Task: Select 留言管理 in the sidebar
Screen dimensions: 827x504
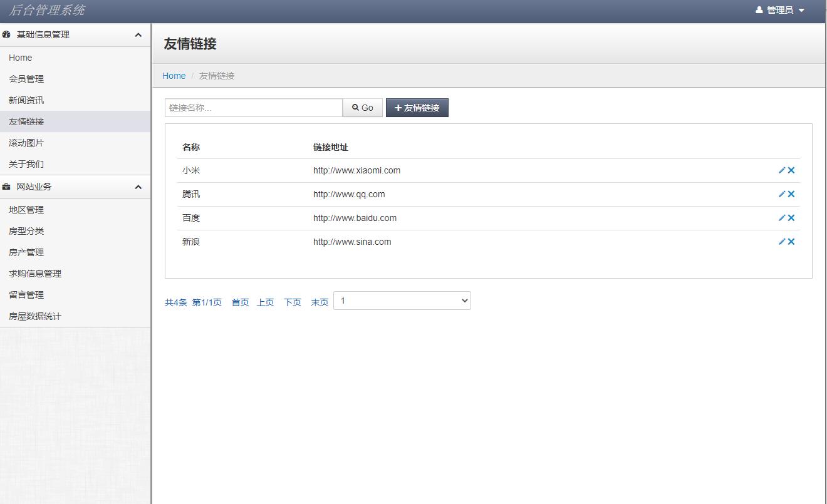Action: (x=26, y=294)
